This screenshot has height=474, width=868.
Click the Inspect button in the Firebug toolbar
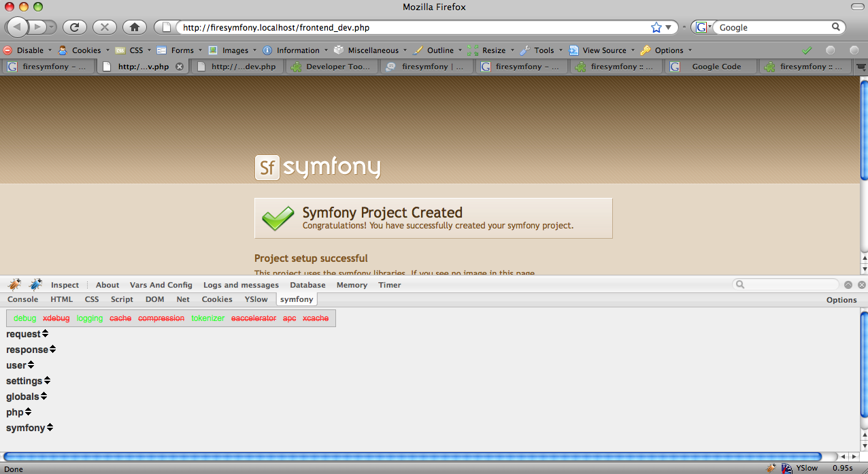[x=65, y=284]
